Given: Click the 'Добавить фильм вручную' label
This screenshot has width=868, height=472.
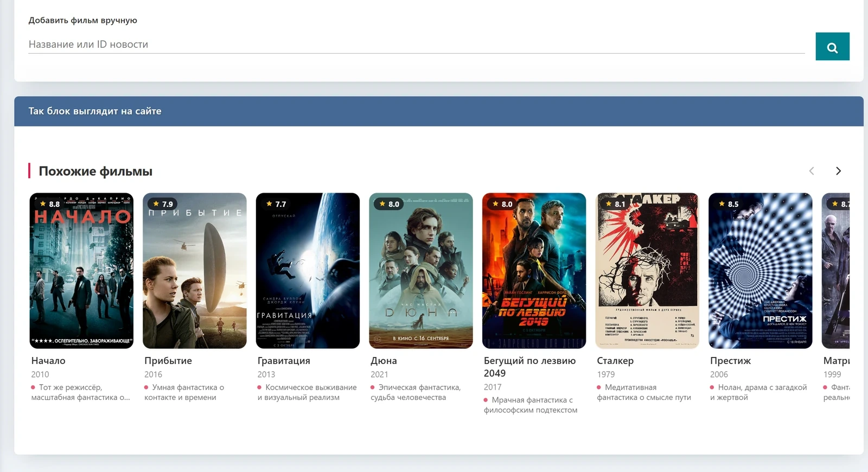Looking at the screenshot, I should [x=83, y=21].
